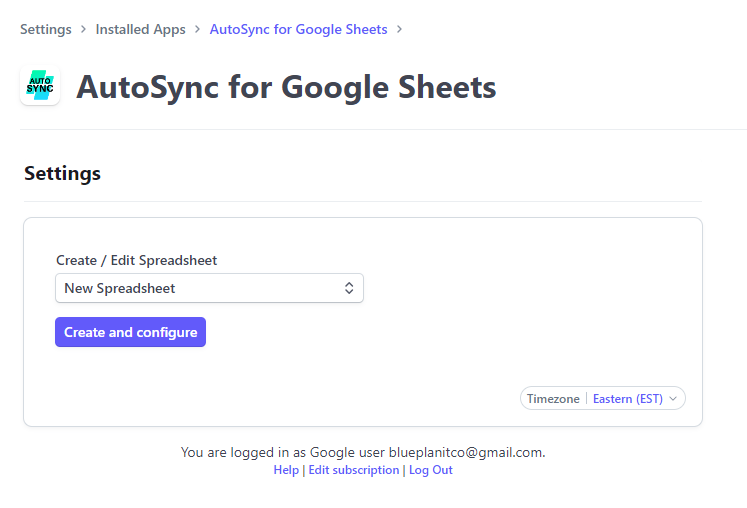This screenshot has width=747, height=508.
Task: Click the Timezone label pill
Action: click(553, 398)
